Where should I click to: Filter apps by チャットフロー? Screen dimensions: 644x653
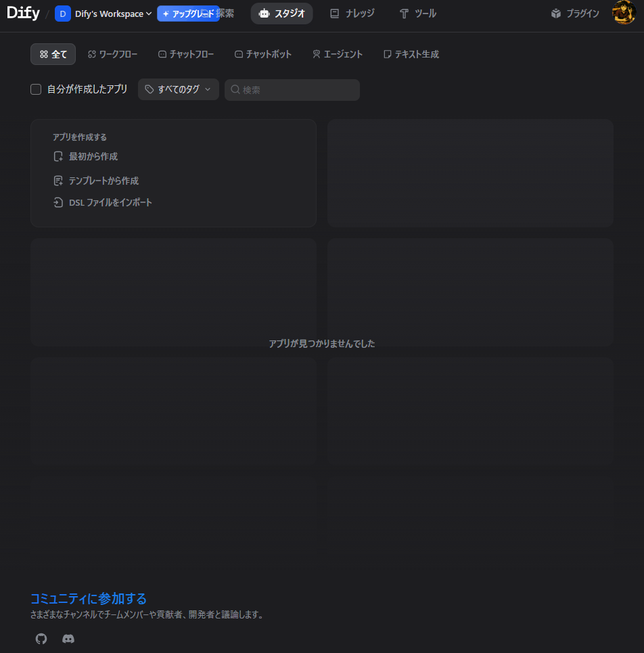point(186,54)
